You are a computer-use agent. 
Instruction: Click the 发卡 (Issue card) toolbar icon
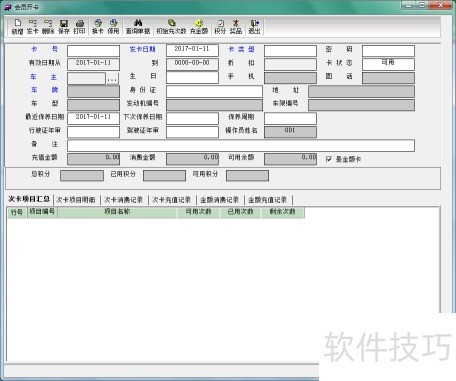(x=32, y=27)
